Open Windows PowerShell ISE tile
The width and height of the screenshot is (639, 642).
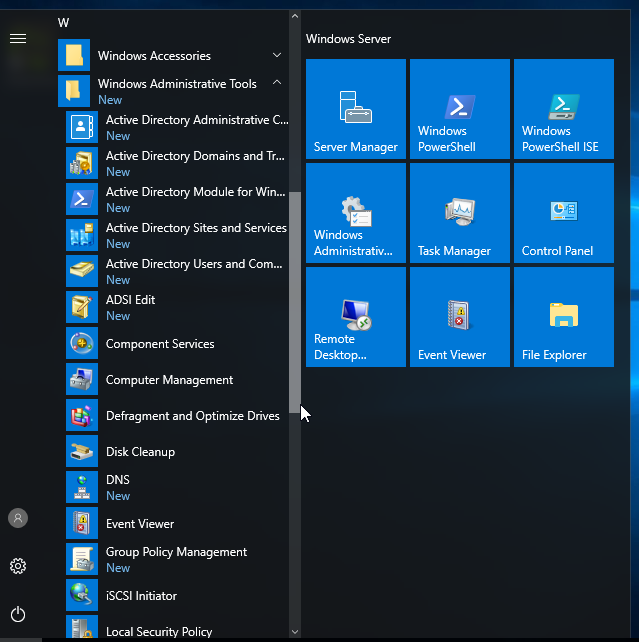click(564, 109)
